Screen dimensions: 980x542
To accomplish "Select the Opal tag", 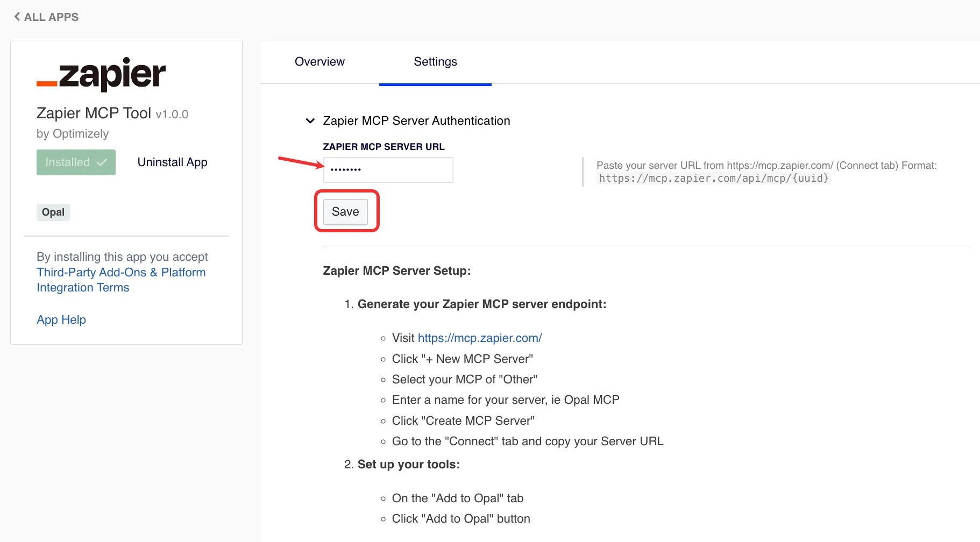I will click(53, 212).
